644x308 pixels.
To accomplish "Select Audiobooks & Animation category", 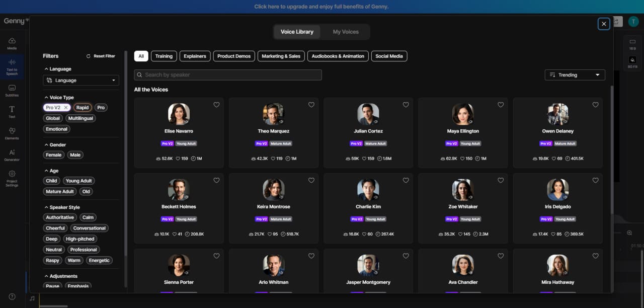I will pos(338,56).
